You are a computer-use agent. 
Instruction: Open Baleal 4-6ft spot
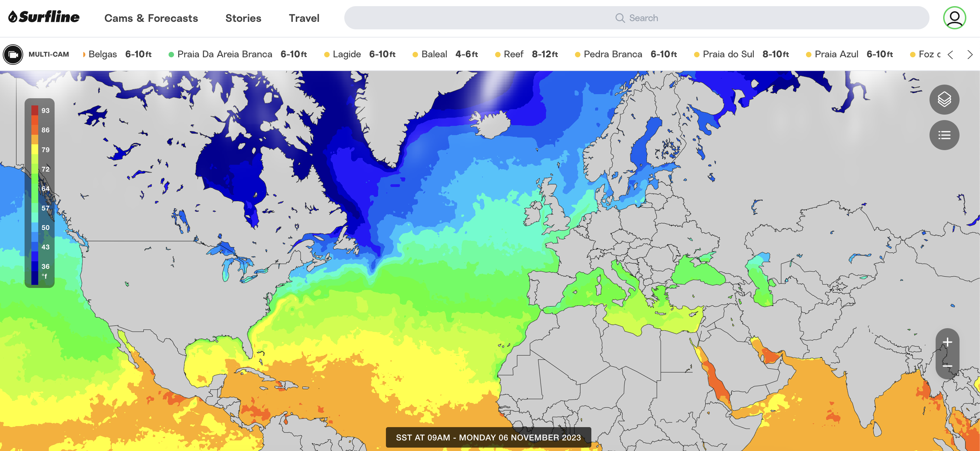point(445,54)
